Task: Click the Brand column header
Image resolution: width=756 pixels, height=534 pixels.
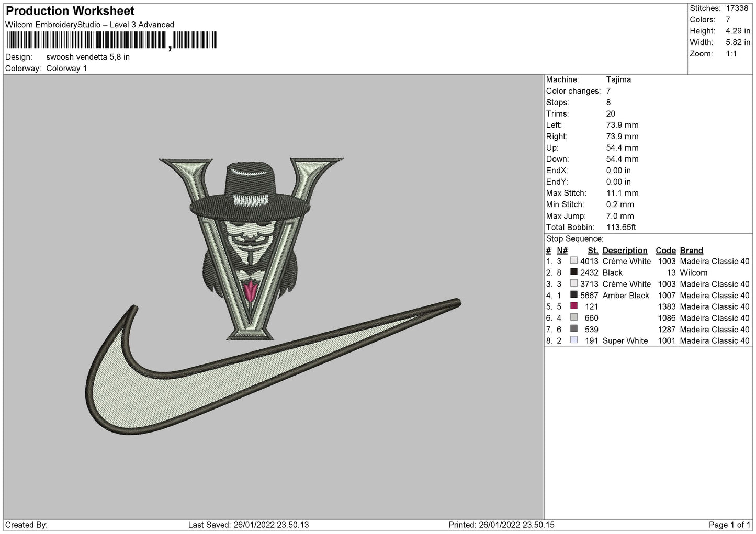Action: [x=691, y=251]
